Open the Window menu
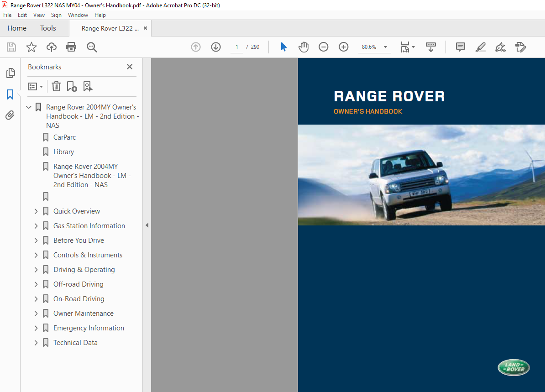The height and width of the screenshot is (392, 545). tap(78, 15)
